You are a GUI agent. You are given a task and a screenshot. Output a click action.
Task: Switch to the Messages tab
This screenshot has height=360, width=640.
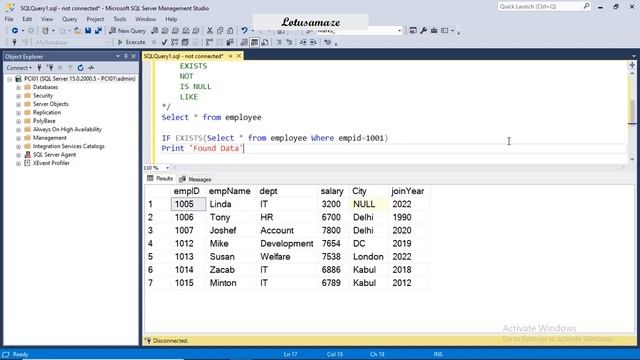point(196,179)
